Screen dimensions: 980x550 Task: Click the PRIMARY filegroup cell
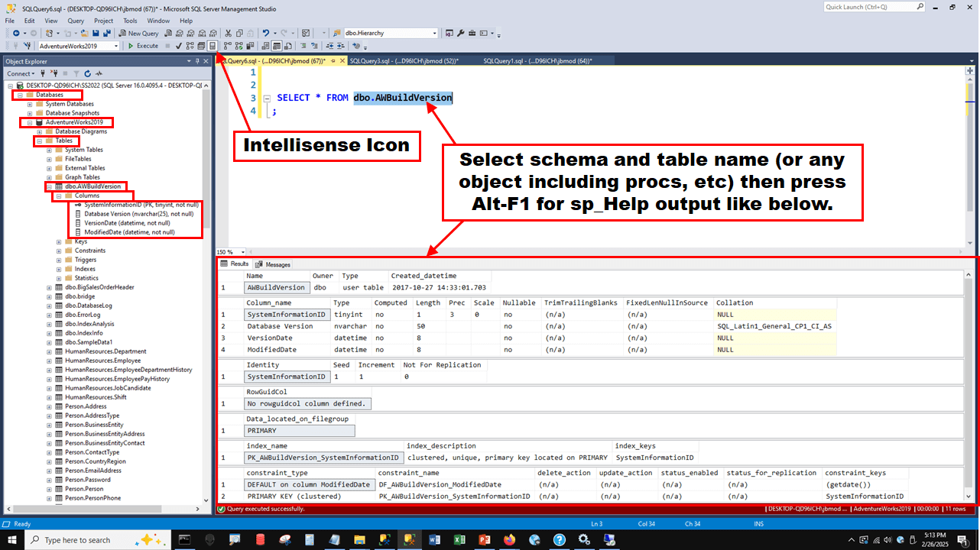300,431
